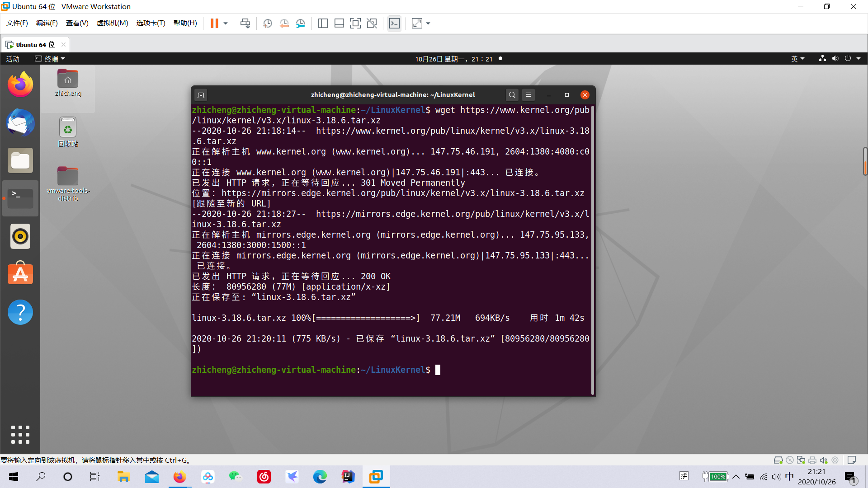
Task: Close the Ubuntu 64 位 tab
Action: tap(63, 44)
